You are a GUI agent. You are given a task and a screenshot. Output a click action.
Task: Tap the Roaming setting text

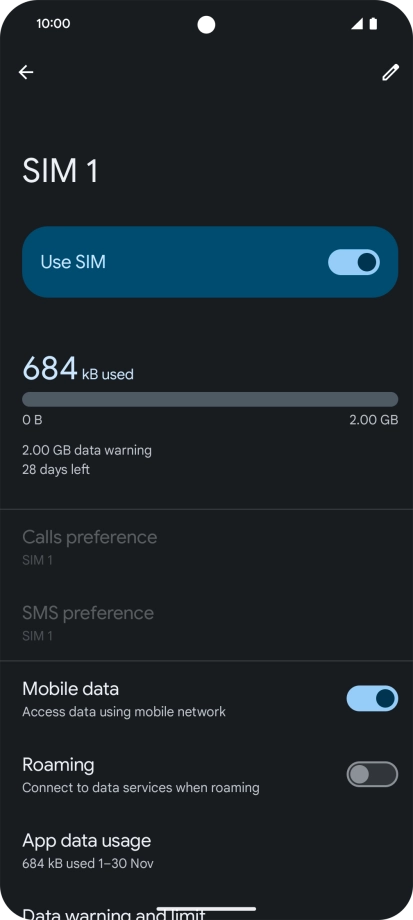click(x=58, y=765)
